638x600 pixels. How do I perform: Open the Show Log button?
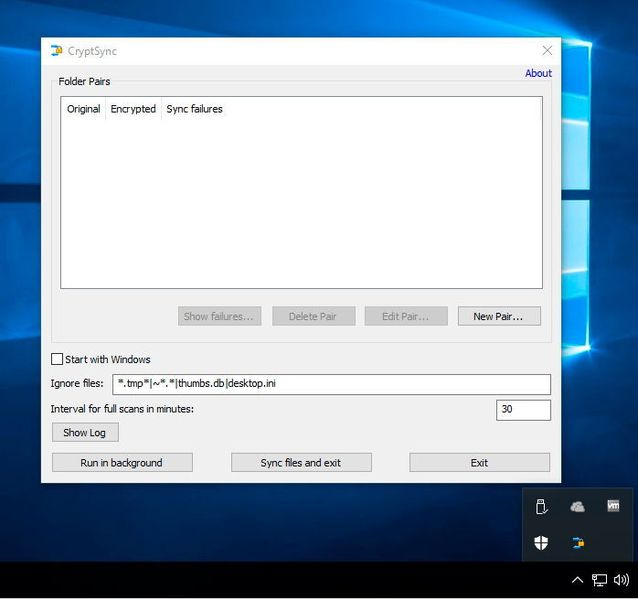[85, 432]
